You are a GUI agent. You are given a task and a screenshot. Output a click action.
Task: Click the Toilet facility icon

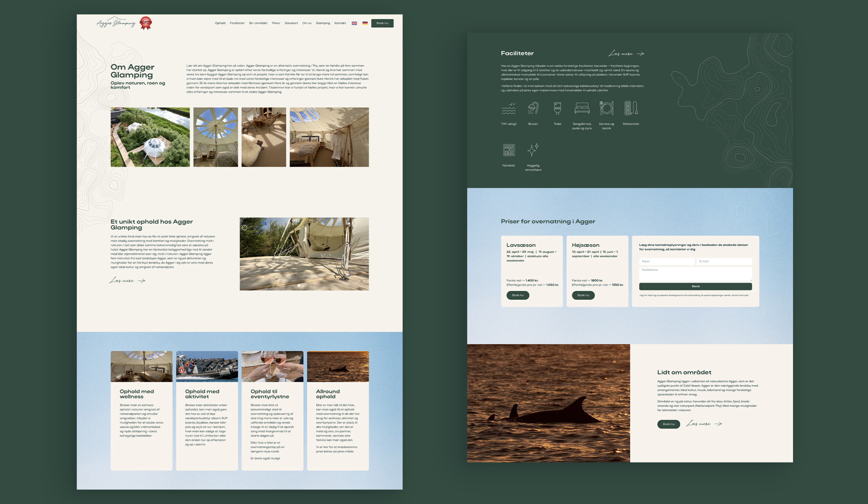(x=557, y=108)
